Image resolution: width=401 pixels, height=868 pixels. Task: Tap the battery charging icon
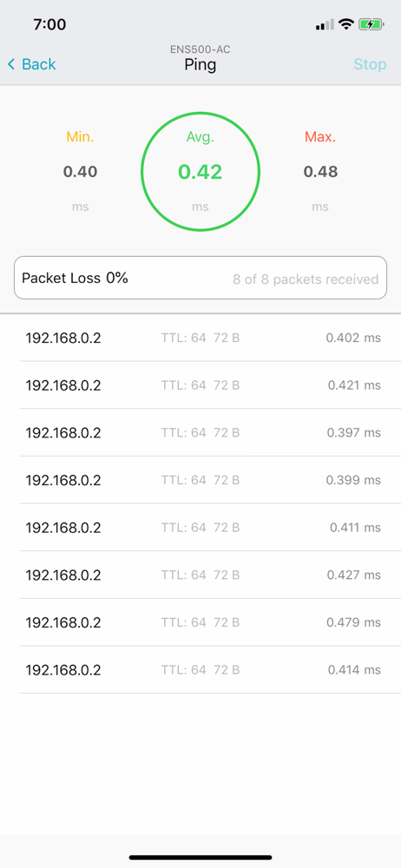[x=371, y=23]
